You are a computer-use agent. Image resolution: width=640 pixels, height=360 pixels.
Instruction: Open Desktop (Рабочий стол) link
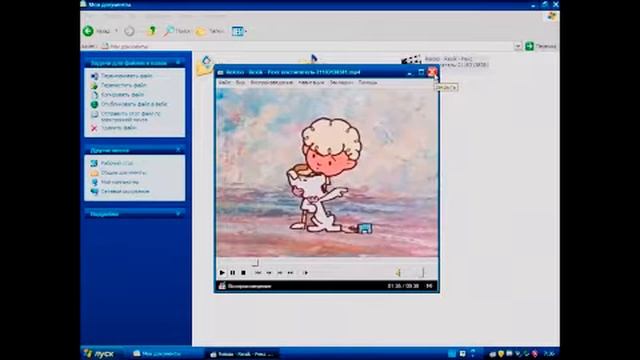[117, 163]
